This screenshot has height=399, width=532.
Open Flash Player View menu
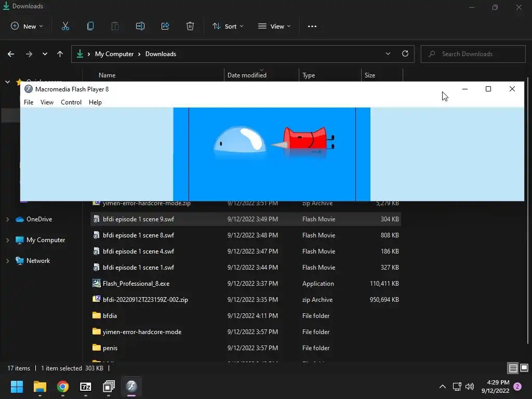pos(47,102)
